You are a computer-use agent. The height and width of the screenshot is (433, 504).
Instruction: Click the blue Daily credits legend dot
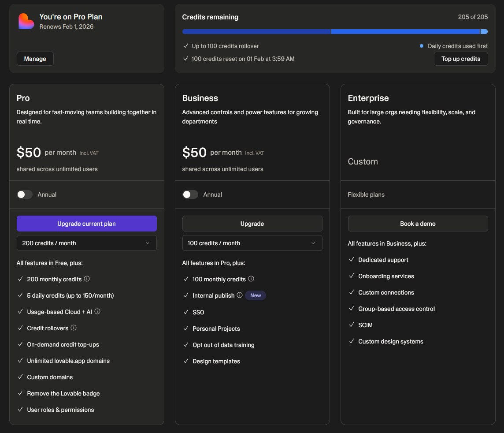(422, 46)
